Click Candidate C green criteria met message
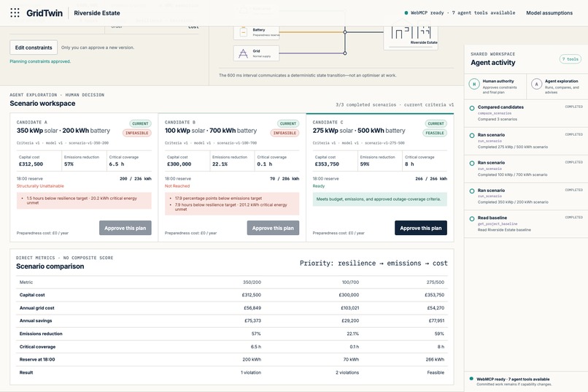Viewport: 588px width, 392px height. [x=380, y=199]
